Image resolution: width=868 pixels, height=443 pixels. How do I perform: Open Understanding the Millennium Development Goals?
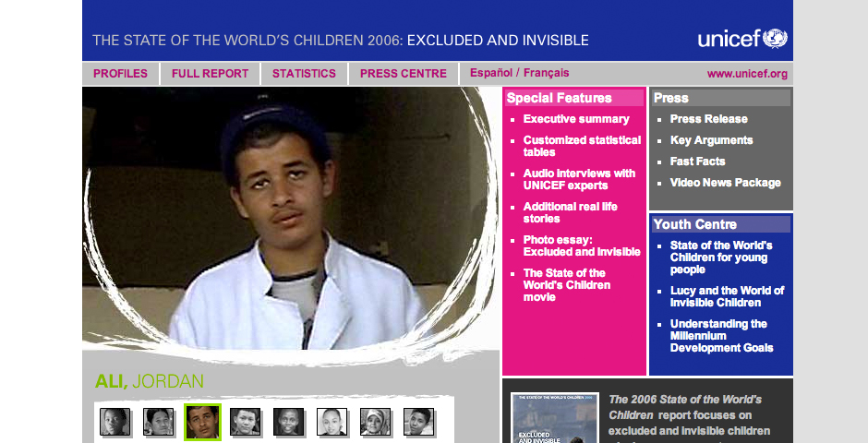pyautogui.click(x=721, y=336)
